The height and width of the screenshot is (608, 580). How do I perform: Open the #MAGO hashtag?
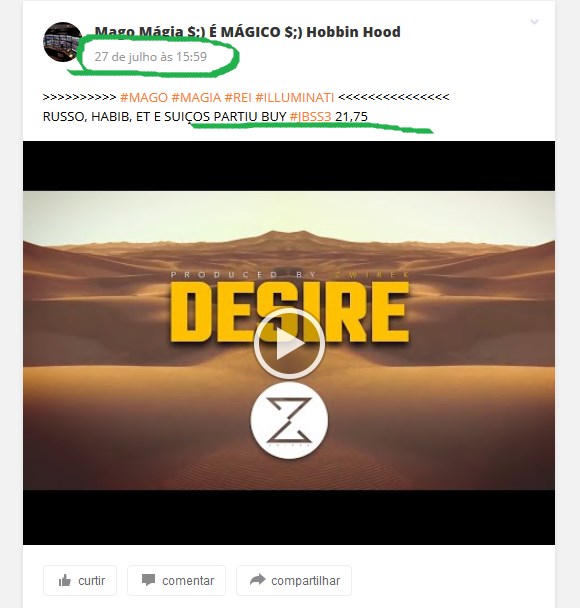pos(144,97)
